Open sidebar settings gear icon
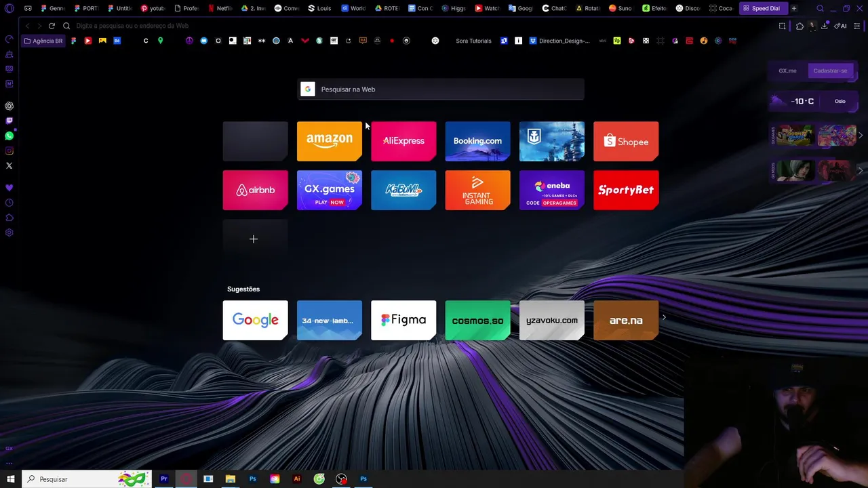This screenshot has height=488, width=868. [x=9, y=232]
